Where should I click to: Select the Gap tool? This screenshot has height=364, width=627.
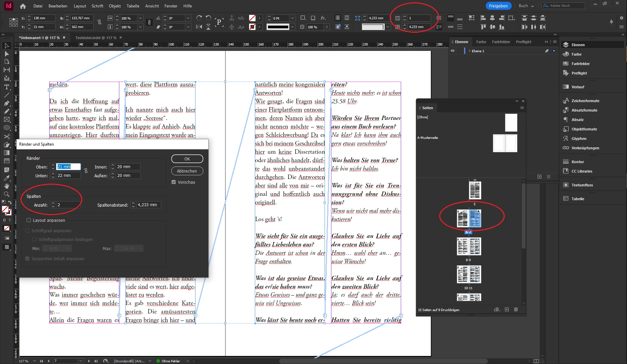point(6,70)
